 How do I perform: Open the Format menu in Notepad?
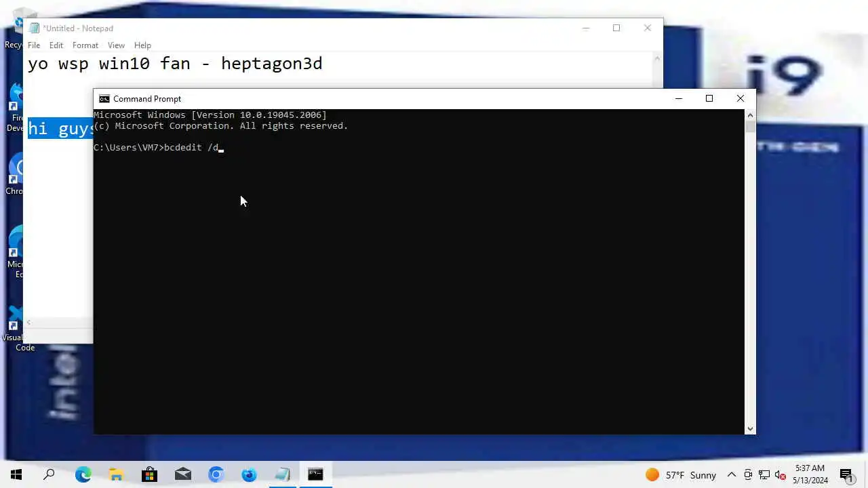click(85, 45)
